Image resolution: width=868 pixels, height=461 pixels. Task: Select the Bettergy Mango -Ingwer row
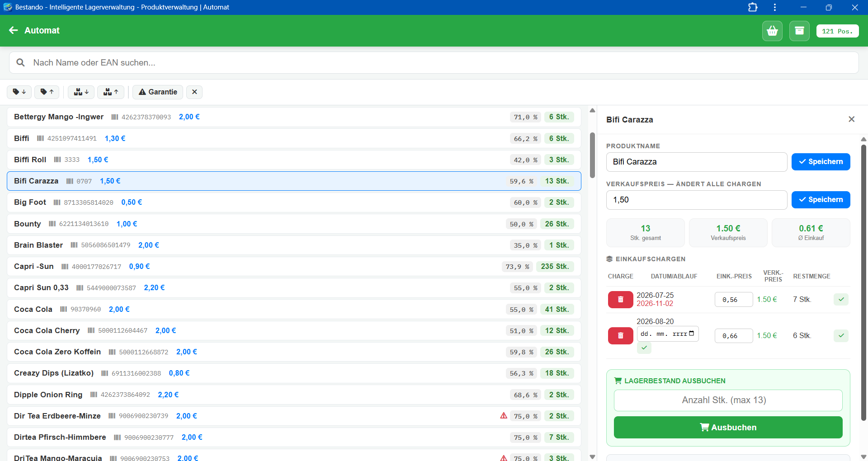point(294,117)
